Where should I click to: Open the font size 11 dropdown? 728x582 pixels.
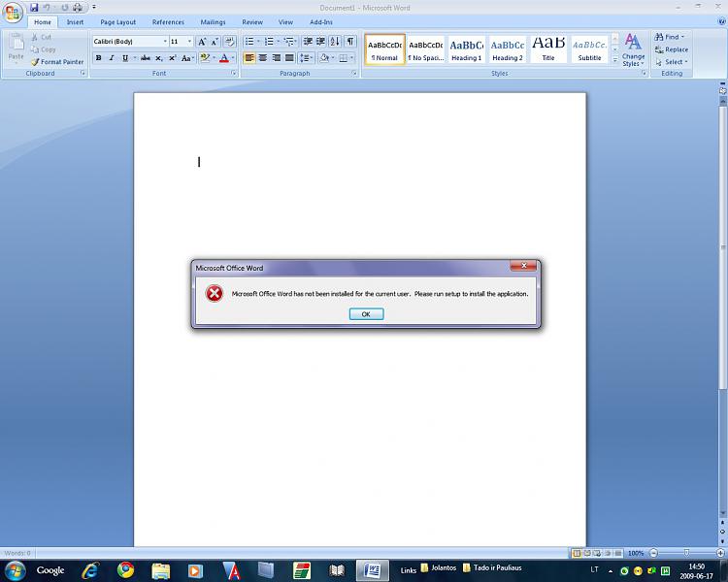coord(189,42)
